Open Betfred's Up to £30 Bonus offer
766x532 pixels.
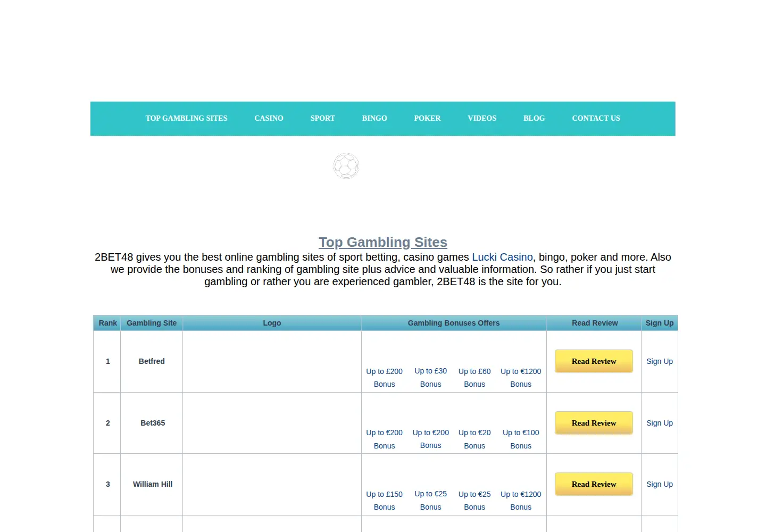coord(430,378)
